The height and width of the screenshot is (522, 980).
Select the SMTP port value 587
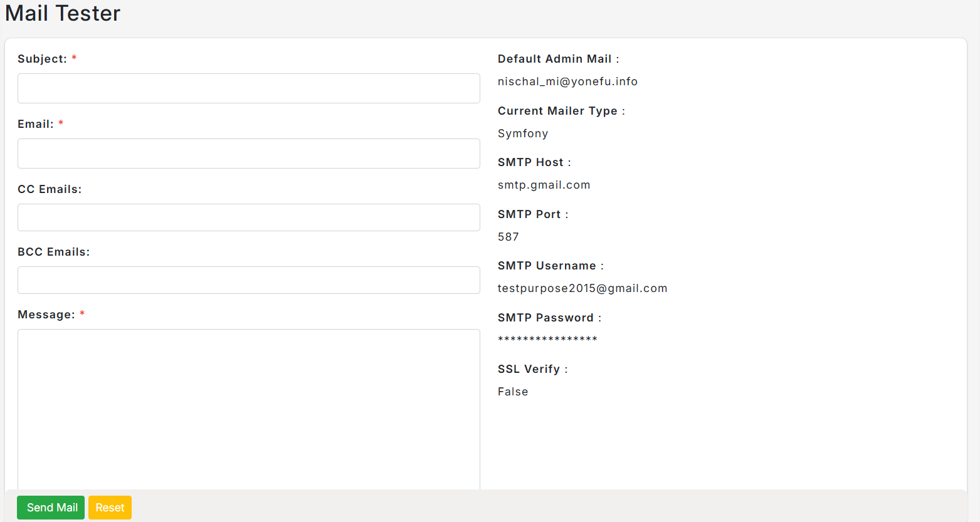coord(508,237)
